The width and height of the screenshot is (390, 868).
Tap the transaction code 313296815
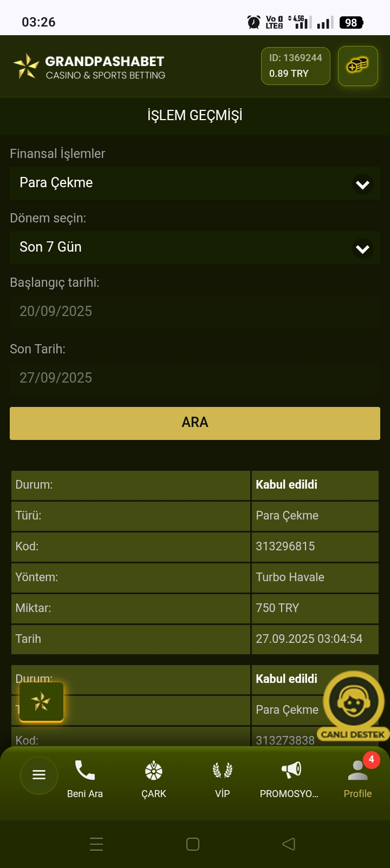pos(285,547)
